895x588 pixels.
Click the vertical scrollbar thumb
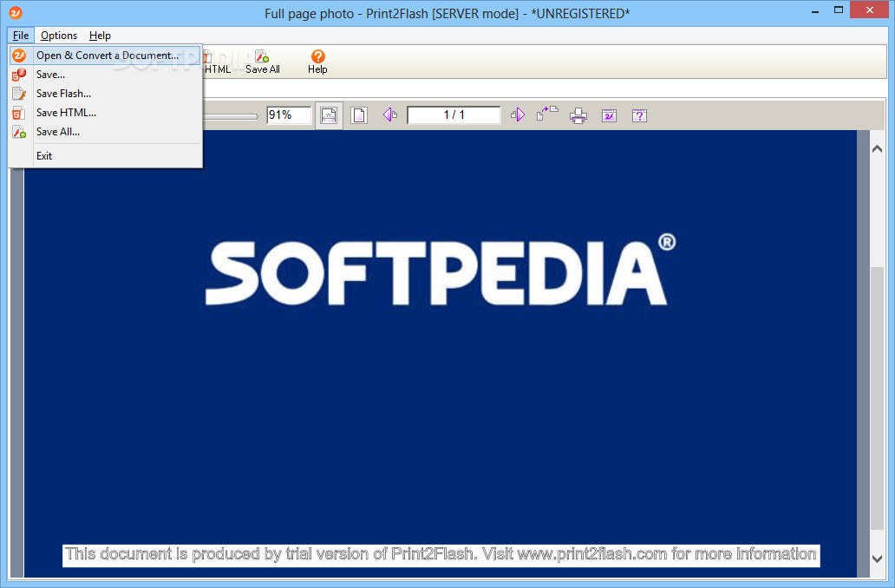coord(878,398)
